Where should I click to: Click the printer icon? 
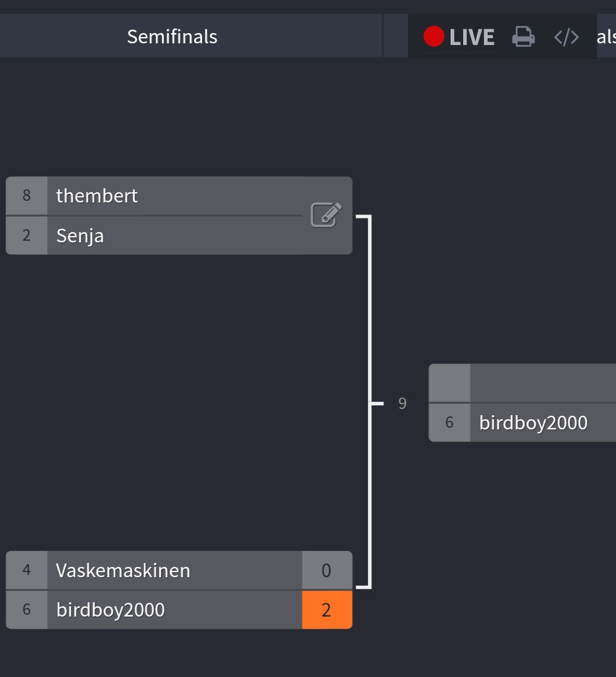[x=523, y=37]
